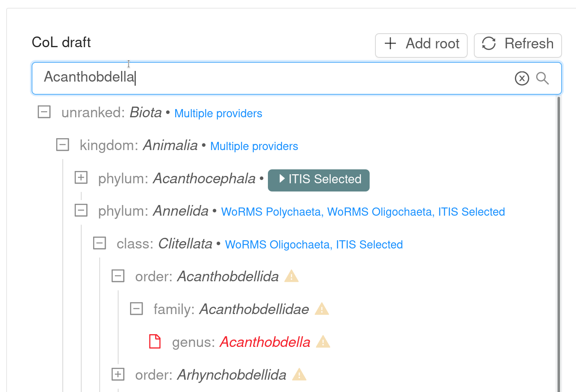Click the circular refresh arrows icon
576x392 pixels.
(x=489, y=44)
